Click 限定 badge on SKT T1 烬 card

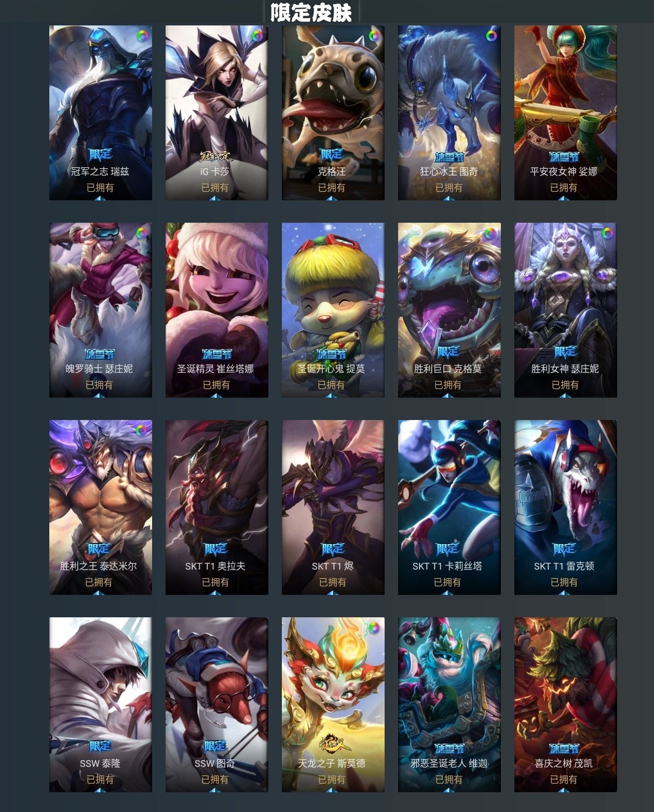tap(333, 549)
